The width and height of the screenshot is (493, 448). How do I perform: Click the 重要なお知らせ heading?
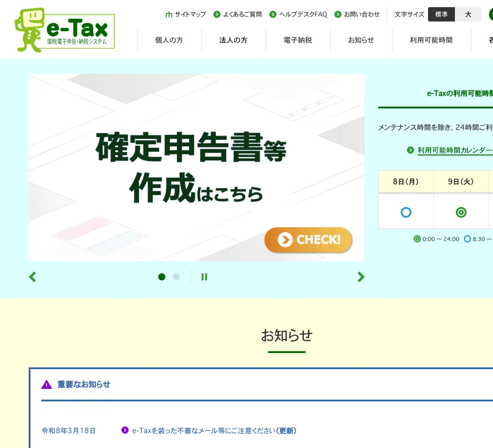click(84, 384)
